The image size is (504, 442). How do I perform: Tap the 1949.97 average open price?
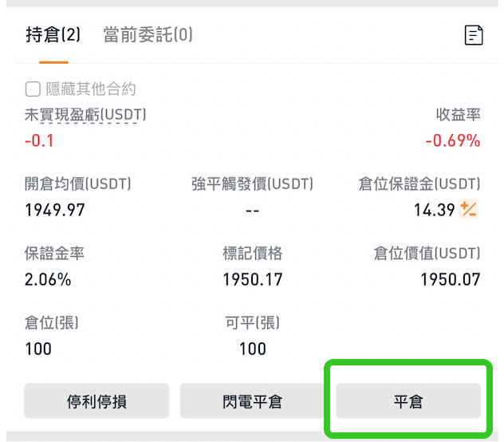click(x=55, y=210)
